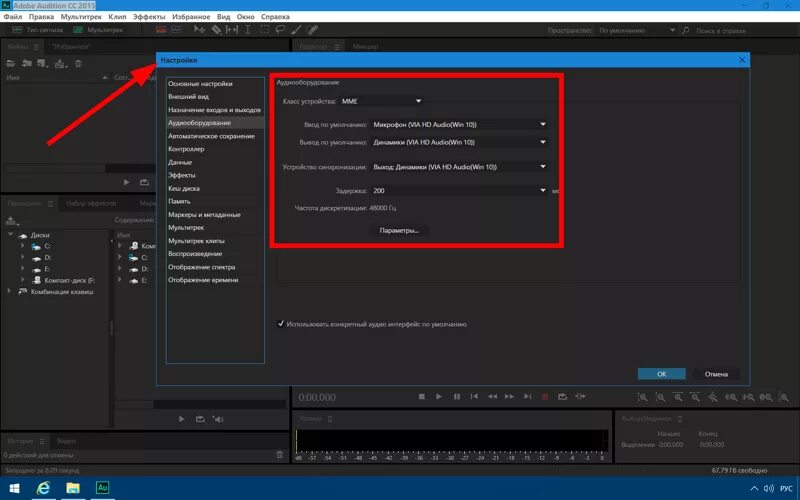800x500 pixels.
Task: Click the Rewind button
Action: [492, 396]
